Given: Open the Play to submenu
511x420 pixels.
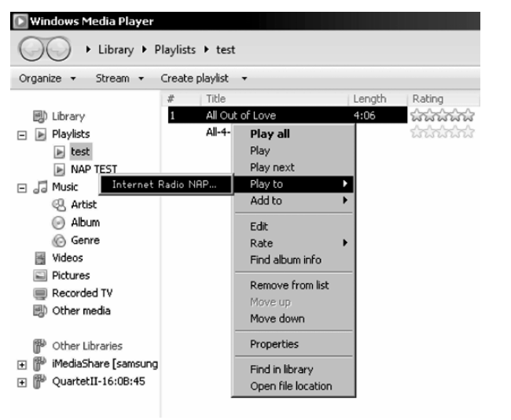Looking at the screenshot, I should [x=293, y=184].
